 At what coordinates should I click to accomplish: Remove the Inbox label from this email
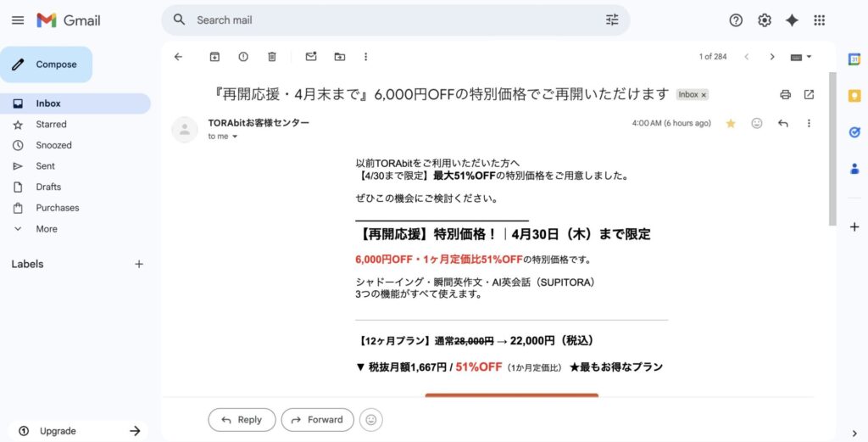point(704,95)
